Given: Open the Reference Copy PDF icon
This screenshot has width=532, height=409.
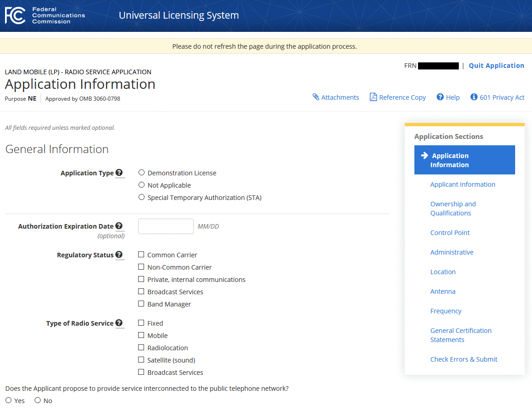Looking at the screenshot, I should (373, 97).
